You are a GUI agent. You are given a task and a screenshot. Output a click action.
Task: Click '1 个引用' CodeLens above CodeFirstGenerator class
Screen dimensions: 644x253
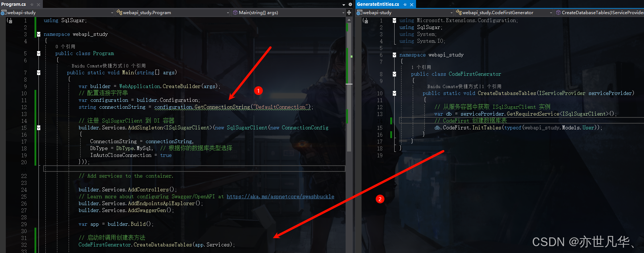coord(421,67)
